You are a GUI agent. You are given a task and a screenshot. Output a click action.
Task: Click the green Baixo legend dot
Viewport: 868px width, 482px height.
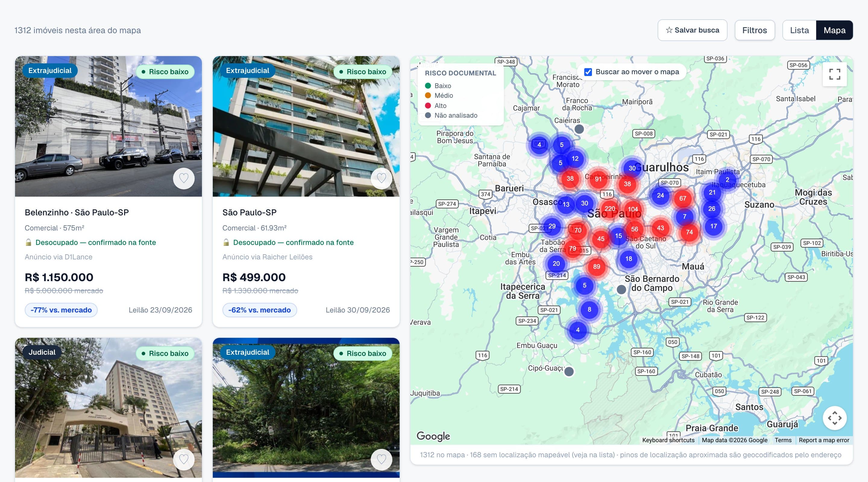[428, 86]
